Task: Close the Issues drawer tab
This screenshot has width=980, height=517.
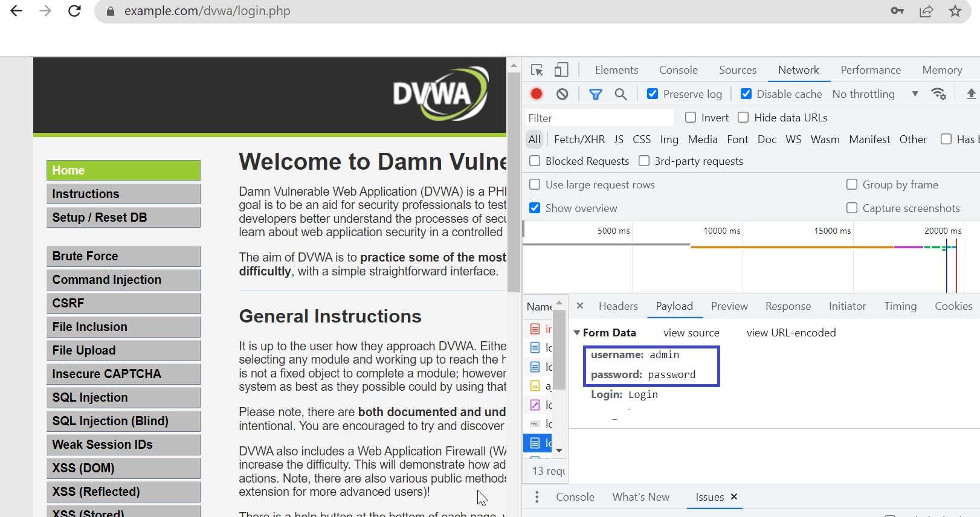Action: [x=734, y=496]
